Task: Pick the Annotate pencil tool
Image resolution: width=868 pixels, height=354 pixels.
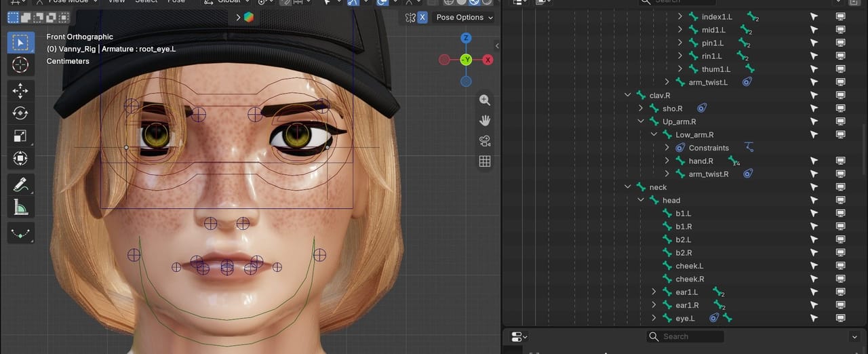Action: click(20, 184)
